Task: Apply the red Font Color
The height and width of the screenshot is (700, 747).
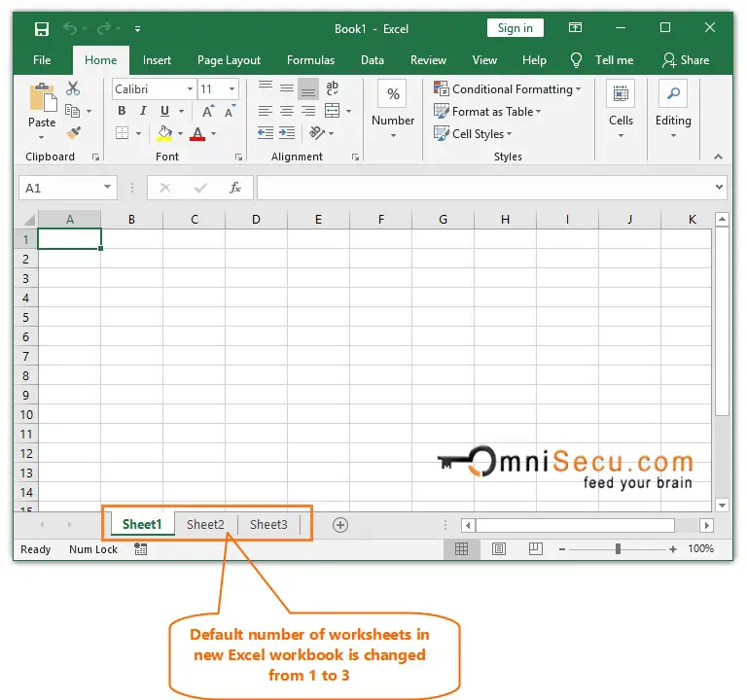Action: click(x=197, y=133)
